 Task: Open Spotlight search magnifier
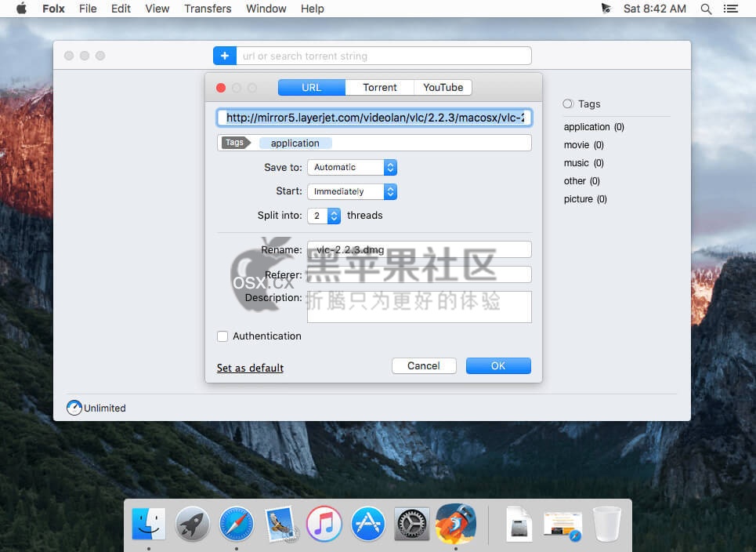click(x=706, y=9)
